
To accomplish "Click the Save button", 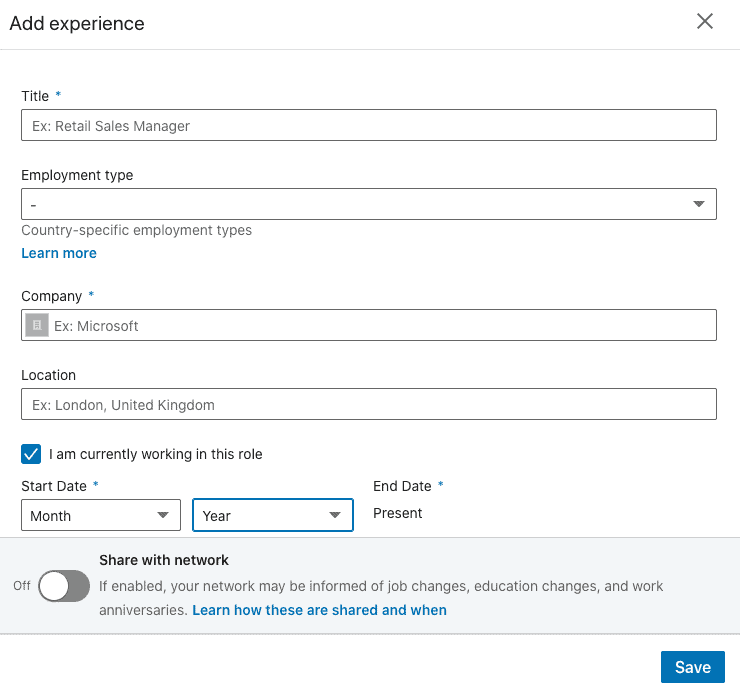I will tap(692, 667).
